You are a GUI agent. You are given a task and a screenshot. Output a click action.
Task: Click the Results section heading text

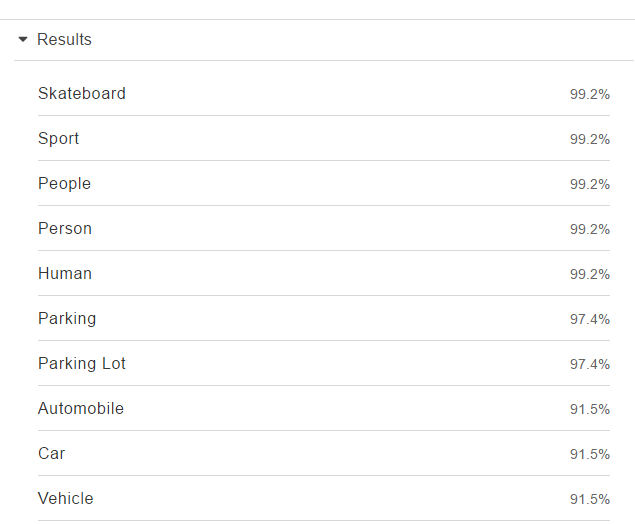click(64, 39)
